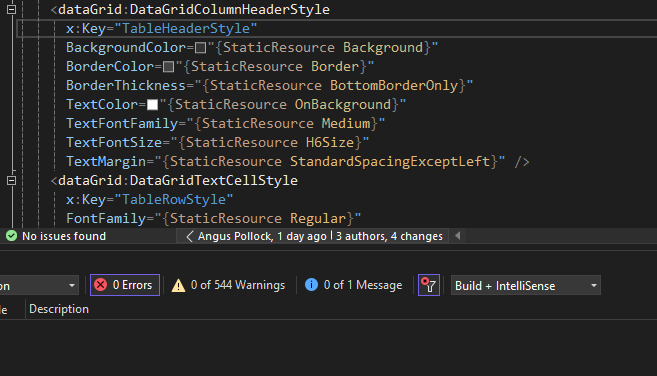Sort by the Description column header
Viewport: 657px width, 376px height.
click(59, 309)
